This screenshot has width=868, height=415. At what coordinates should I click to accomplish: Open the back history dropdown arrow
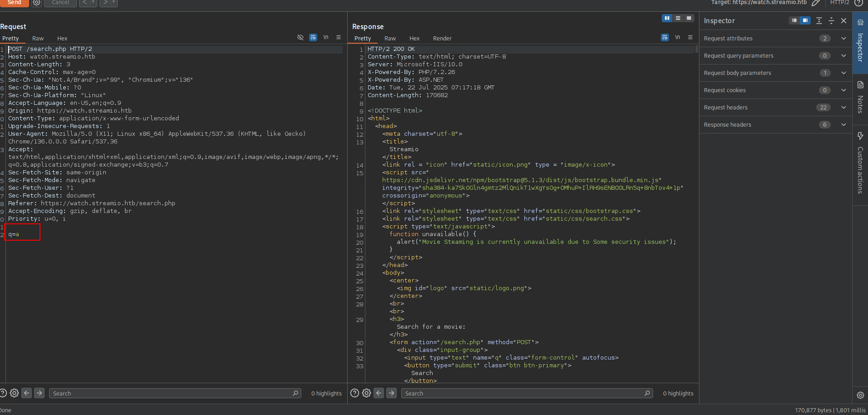[93, 3]
